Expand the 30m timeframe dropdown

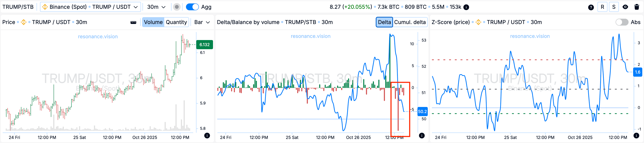pos(156,7)
